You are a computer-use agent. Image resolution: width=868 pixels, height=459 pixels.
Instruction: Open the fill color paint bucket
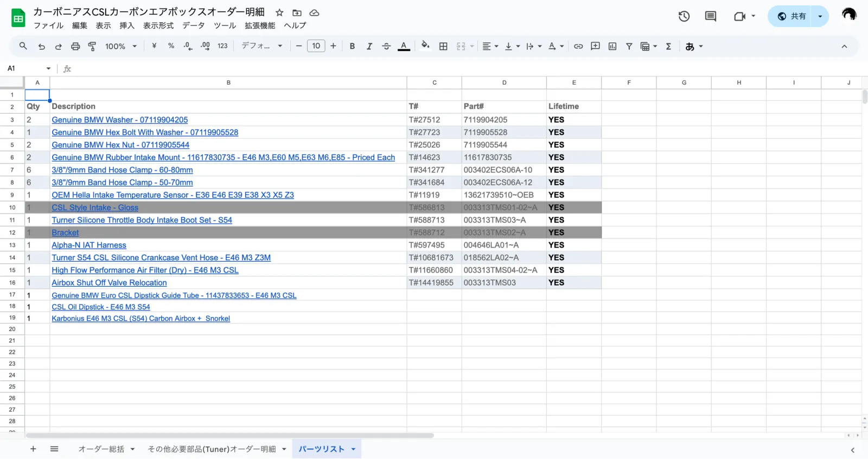point(425,46)
